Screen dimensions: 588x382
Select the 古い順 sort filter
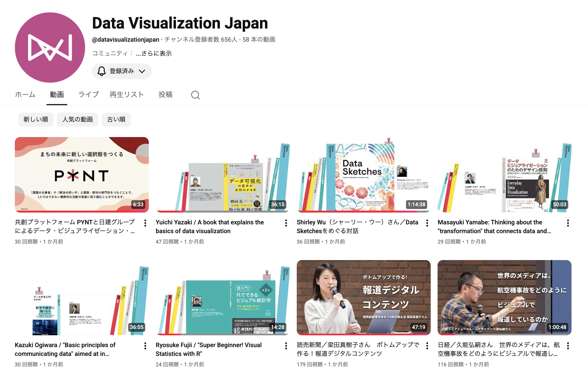116,119
